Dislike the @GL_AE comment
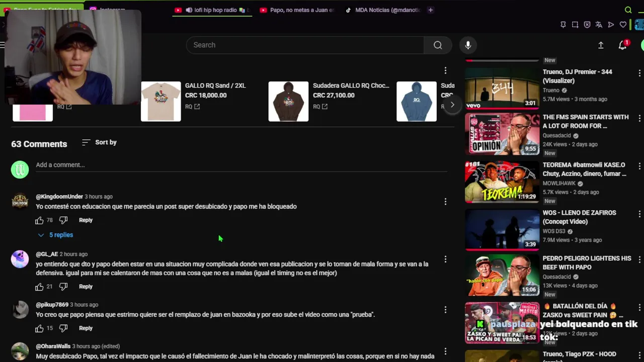This screenshot has height=362, width=644. pyautogui.click(x=63, y=287)
